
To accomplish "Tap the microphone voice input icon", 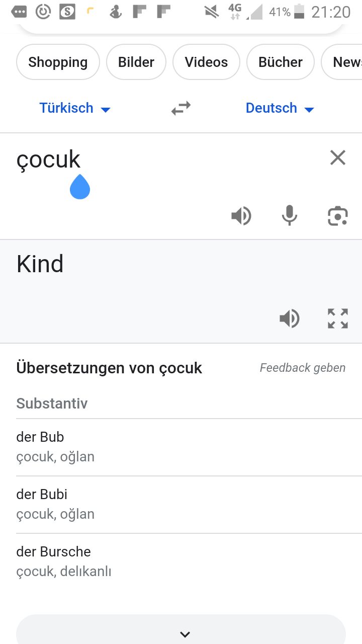I will pos(289,216).
